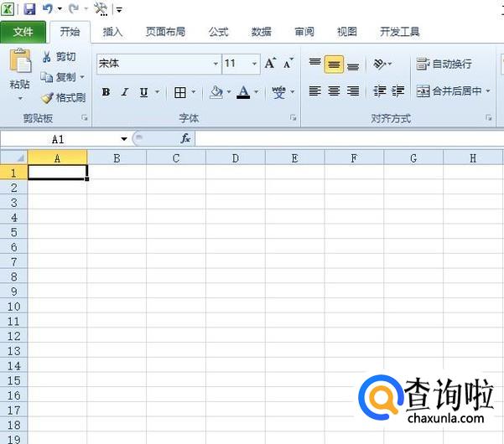Open the font size dropdown
The height and width of the screenshot is (444, 504).
254,64
